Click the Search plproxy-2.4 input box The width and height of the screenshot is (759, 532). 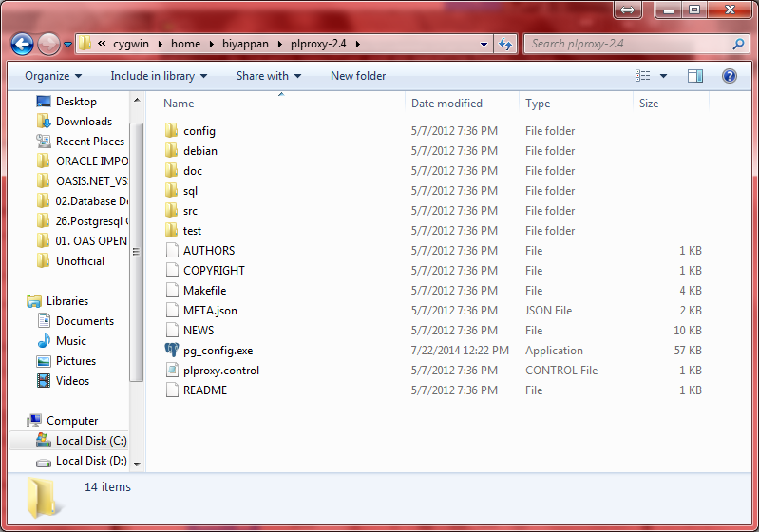click(x=627, y=44)
